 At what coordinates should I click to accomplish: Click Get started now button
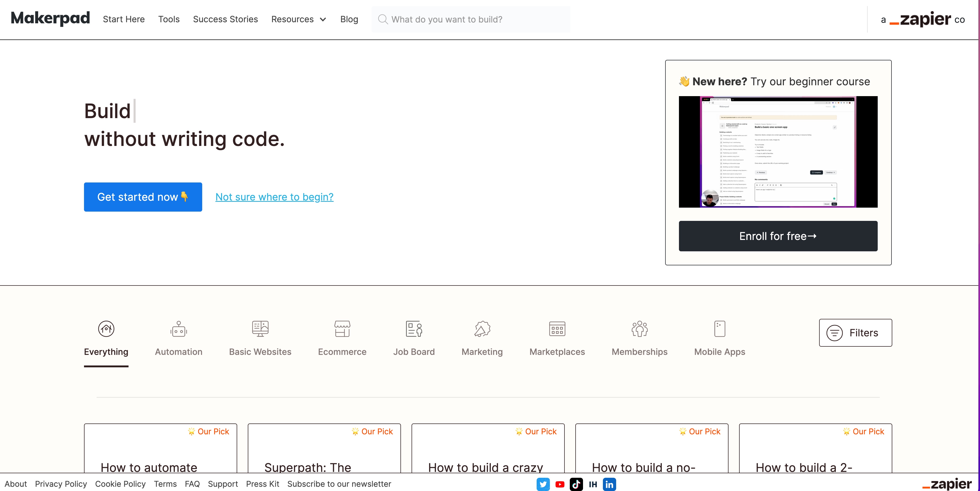click(x=143, y=197)
